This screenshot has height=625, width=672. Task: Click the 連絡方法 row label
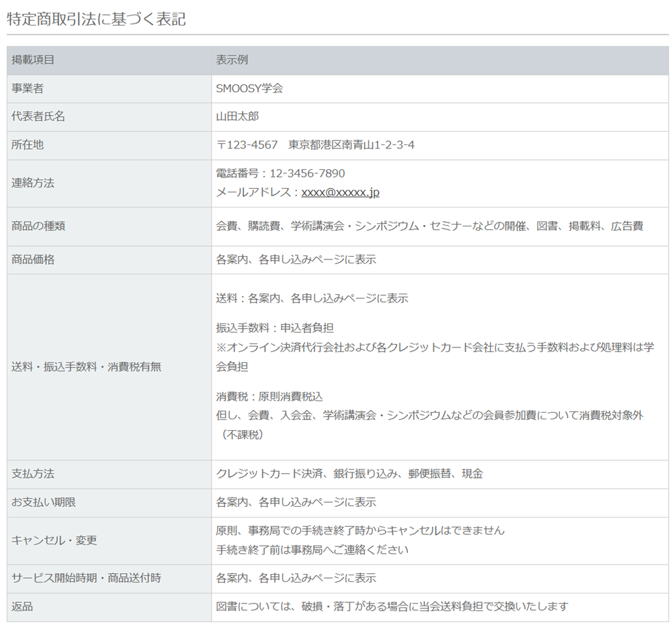[x=33, y=183]
